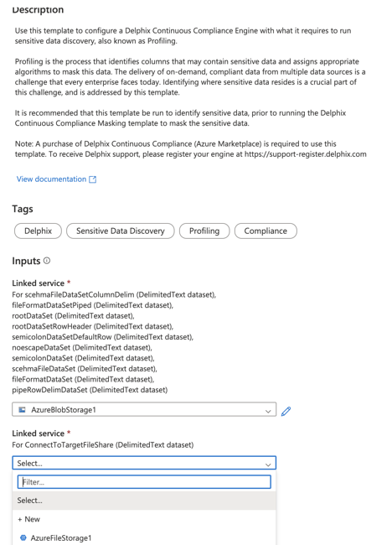Collapse the ConnectToTargetFileShare Select dropdown
The width and height of the screenshot is (392, 545).
coord(144,463)
